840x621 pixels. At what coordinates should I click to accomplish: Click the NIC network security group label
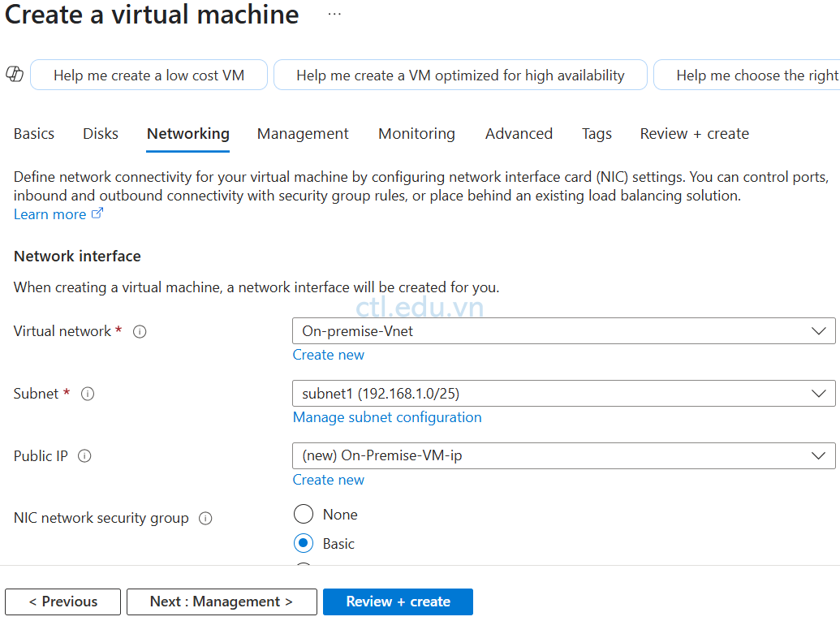click(x=101, y=518)
